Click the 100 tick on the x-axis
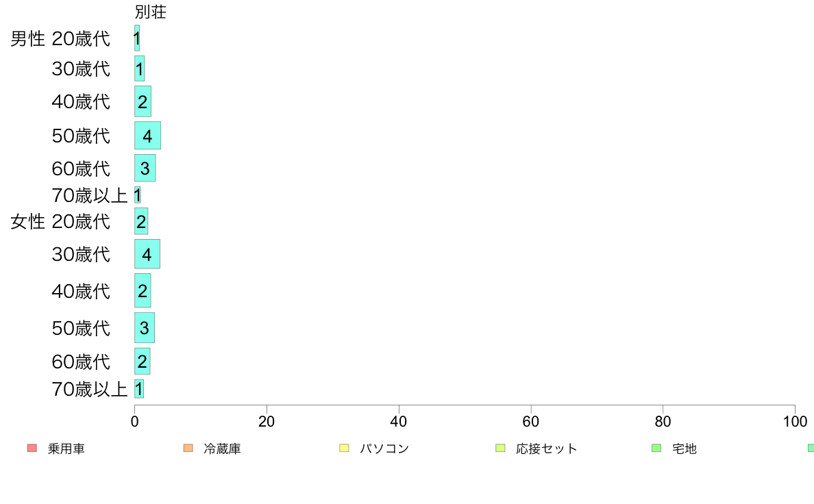The image size is (814, 504). [795, 421]
